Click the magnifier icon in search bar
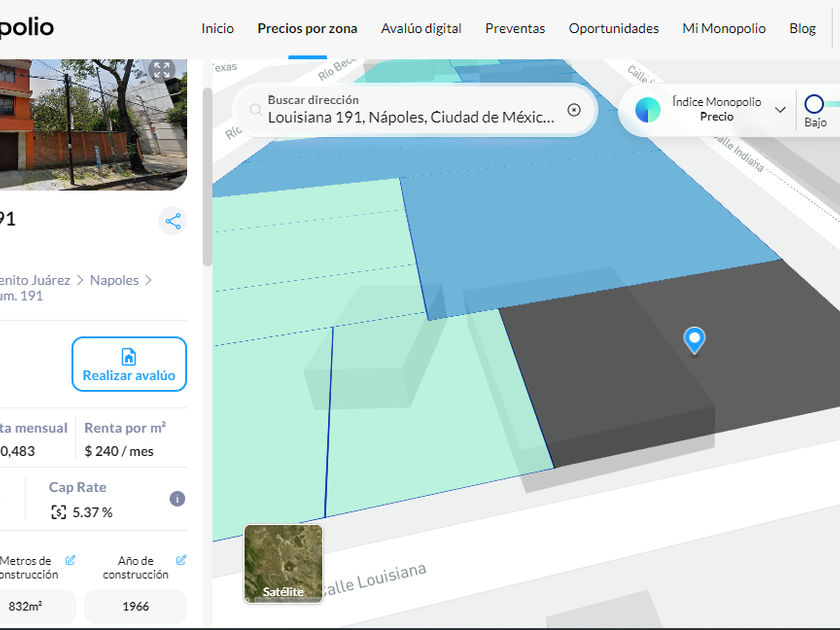Viewport: 840px width, 630px height. click(x=256, y=110)
